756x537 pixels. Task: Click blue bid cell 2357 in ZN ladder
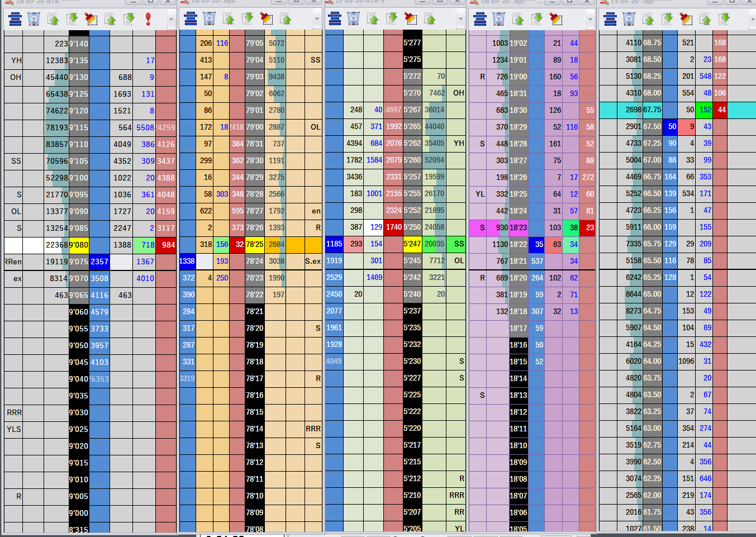[99, 262]
